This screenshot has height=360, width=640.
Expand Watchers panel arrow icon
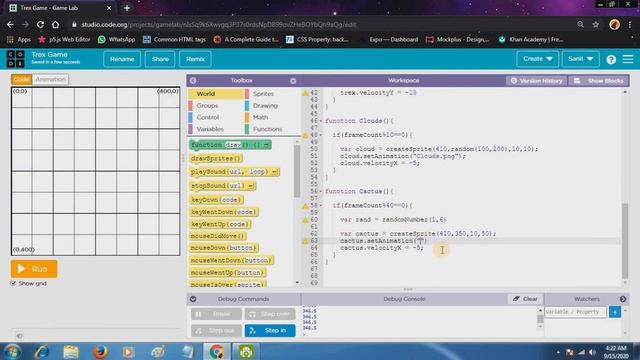click(x=623, y=299)
